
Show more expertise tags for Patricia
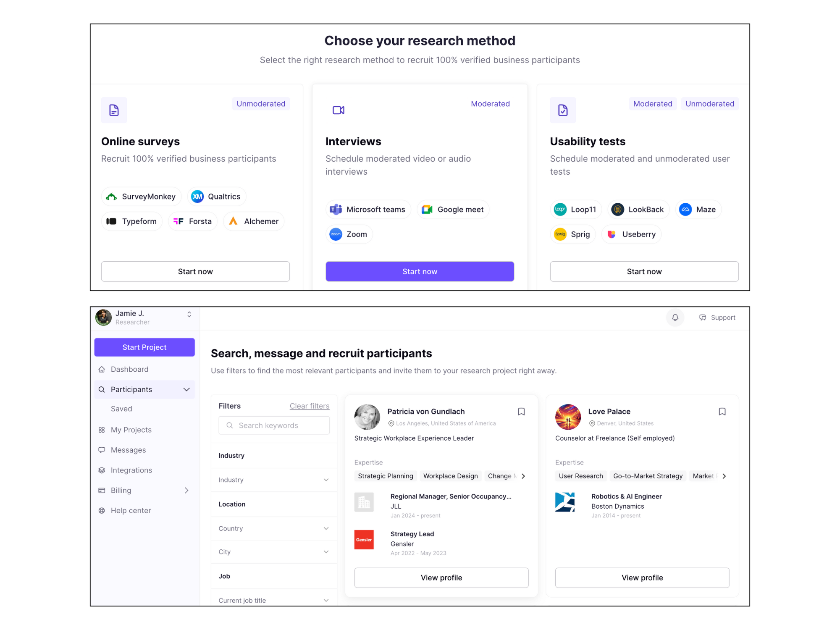[x=523, y=476]
